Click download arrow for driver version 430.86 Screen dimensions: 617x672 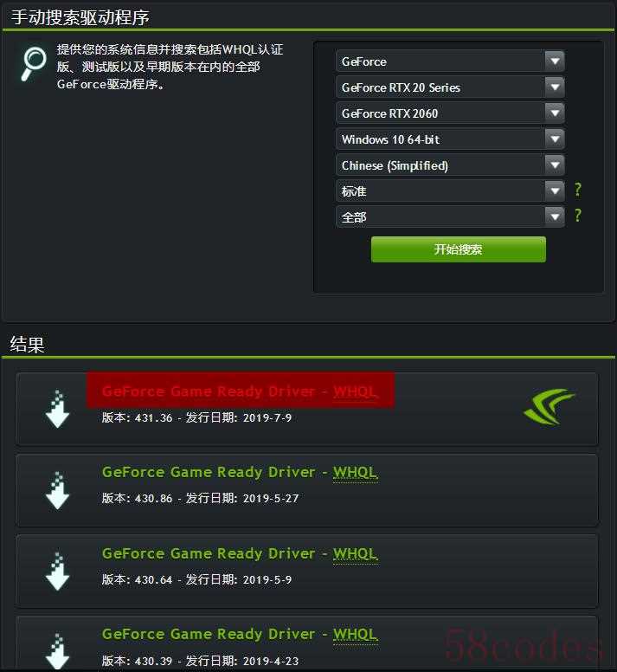pos(57,490)
